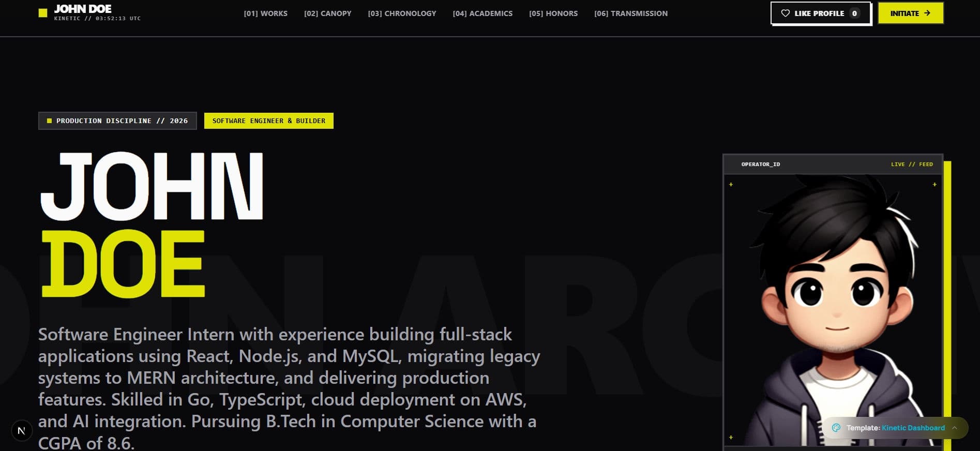Click the yellow square logo beside JOHN DOE

(x=43, y=13)
